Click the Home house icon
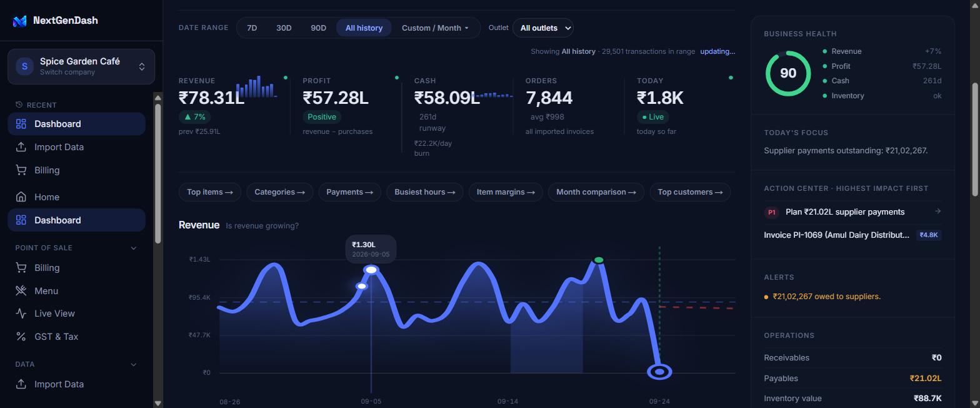Screen dimensions: 980x408 pos(21,197)
